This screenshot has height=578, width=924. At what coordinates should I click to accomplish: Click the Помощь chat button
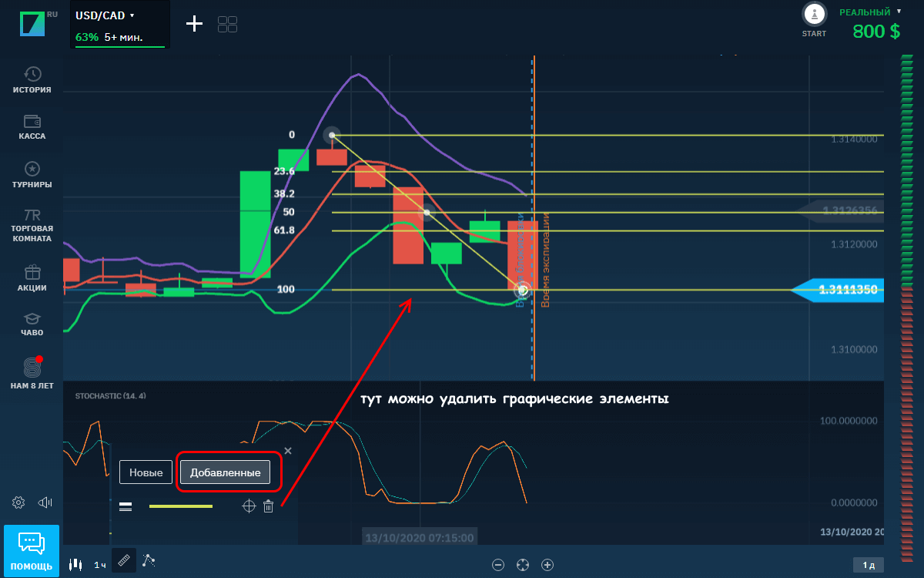pos(32,550)
